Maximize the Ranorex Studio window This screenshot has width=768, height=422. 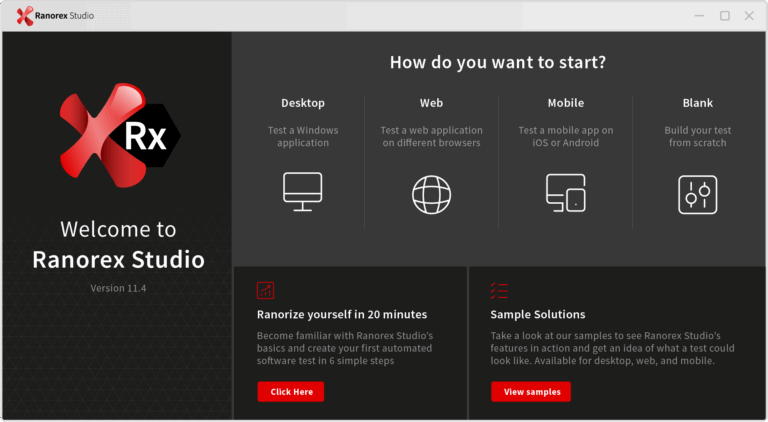tap(724, 15)
